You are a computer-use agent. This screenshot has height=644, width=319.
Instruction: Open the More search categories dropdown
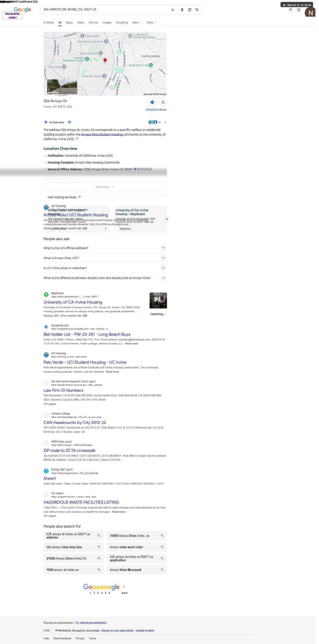coord(137,22)
